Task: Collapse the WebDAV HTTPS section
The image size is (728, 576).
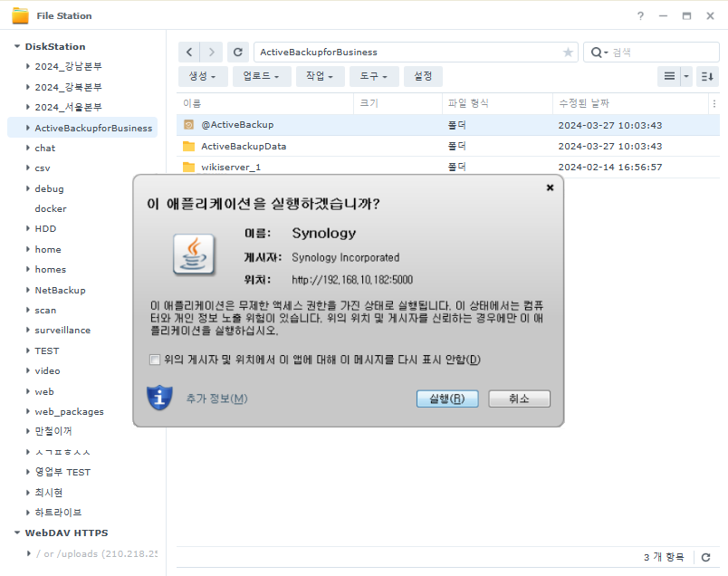Action: 17,533
